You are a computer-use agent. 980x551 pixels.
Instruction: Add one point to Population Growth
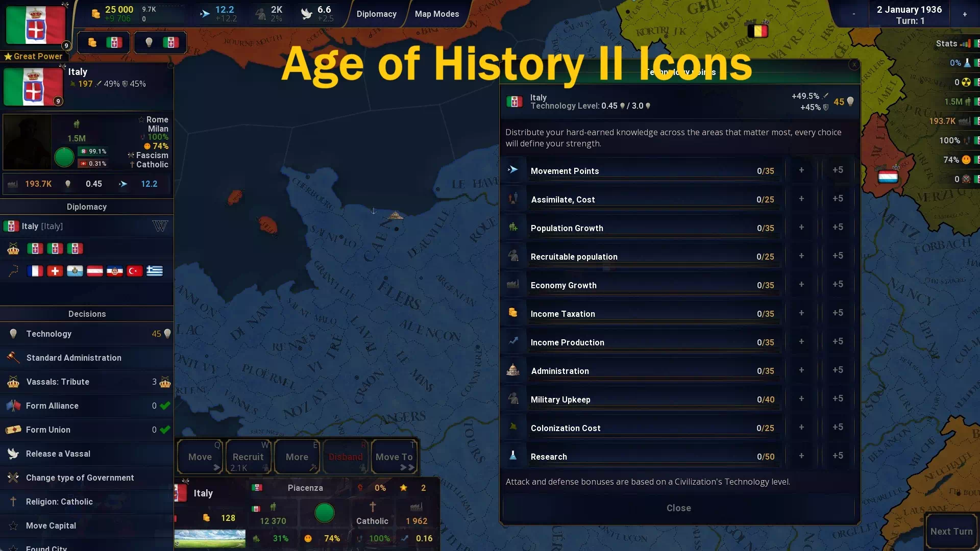[801, 227]
